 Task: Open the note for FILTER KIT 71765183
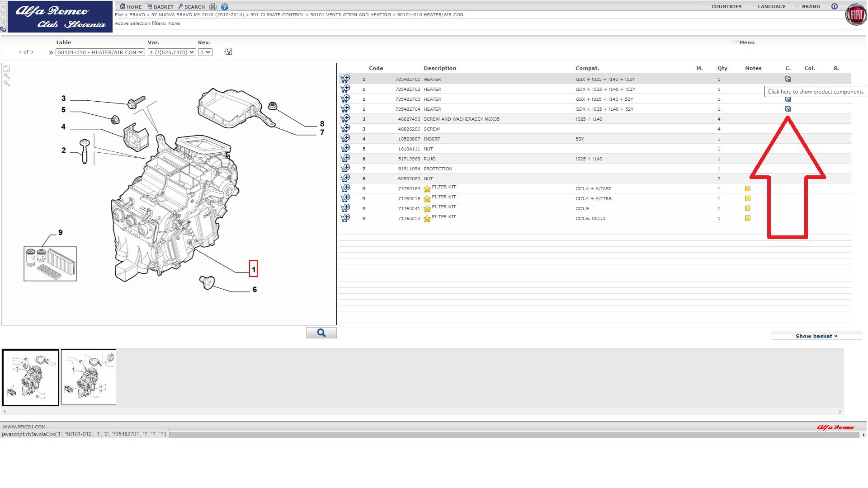748,188
